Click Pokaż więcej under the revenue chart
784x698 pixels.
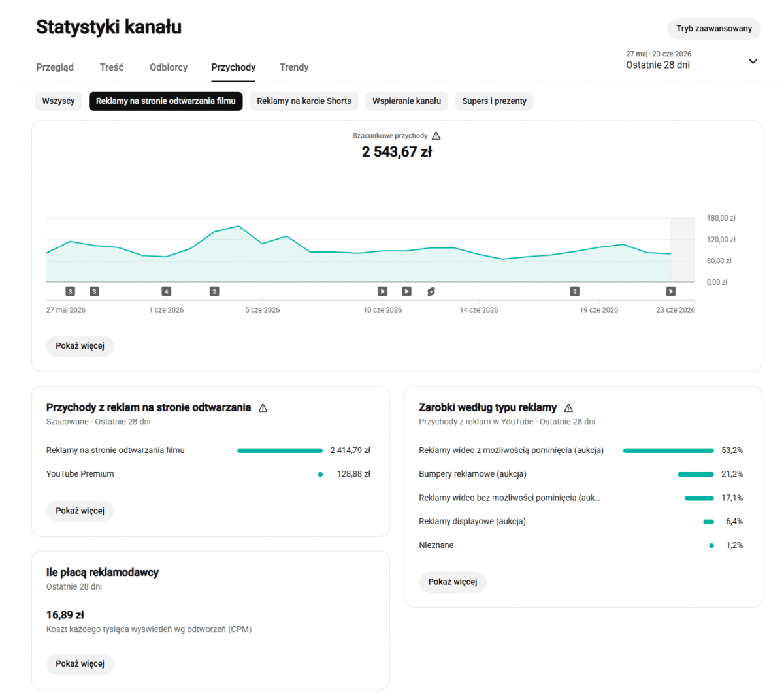(x=80, y=346)
